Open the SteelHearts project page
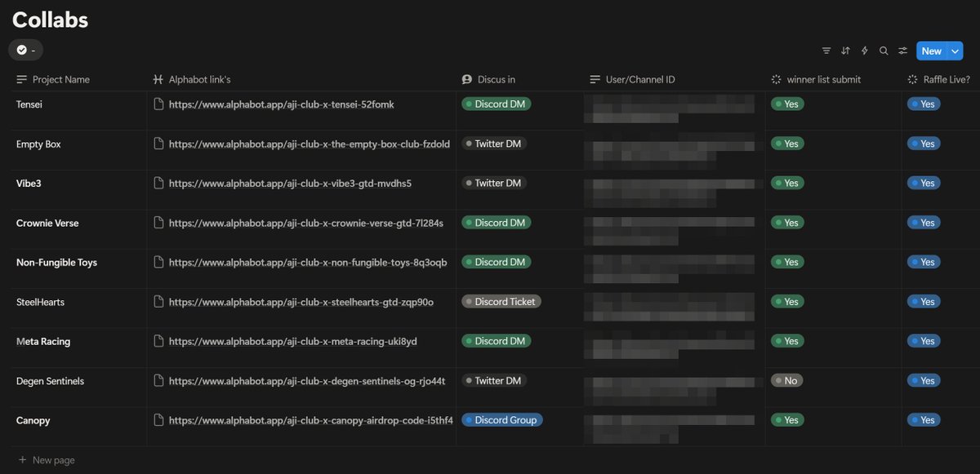980x474 pixels. 40,302
